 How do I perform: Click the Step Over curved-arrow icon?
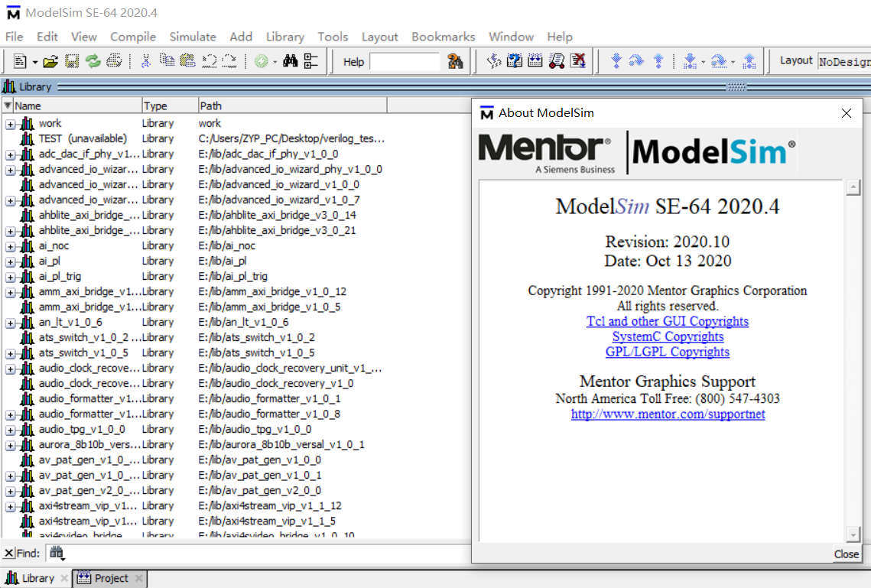tap(636, 61)
